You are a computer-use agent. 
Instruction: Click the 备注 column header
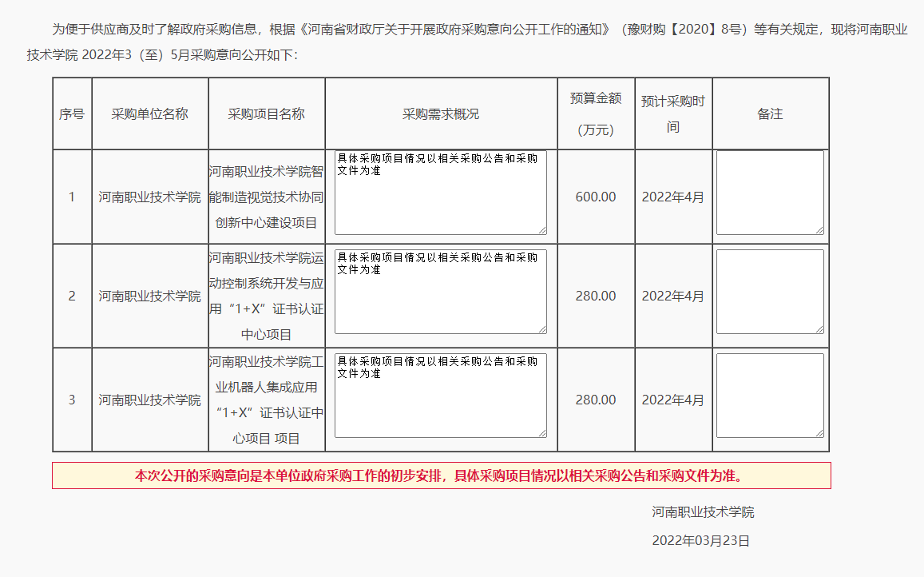(x=770, y=113)
